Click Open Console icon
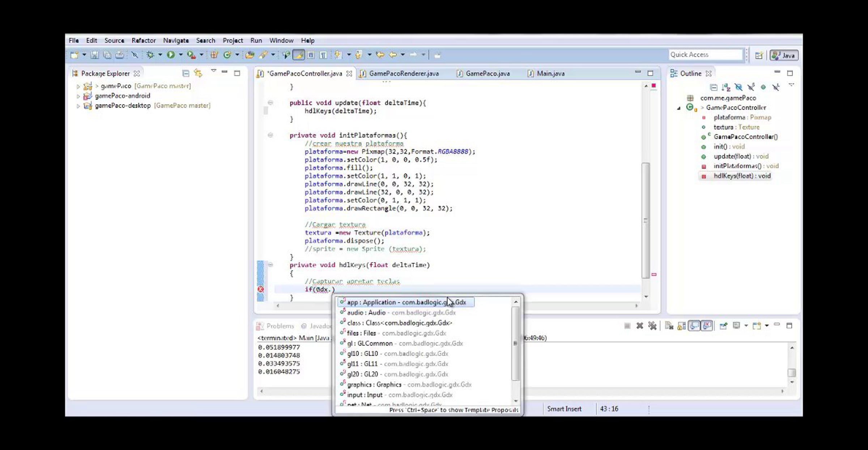 point(757,326)
